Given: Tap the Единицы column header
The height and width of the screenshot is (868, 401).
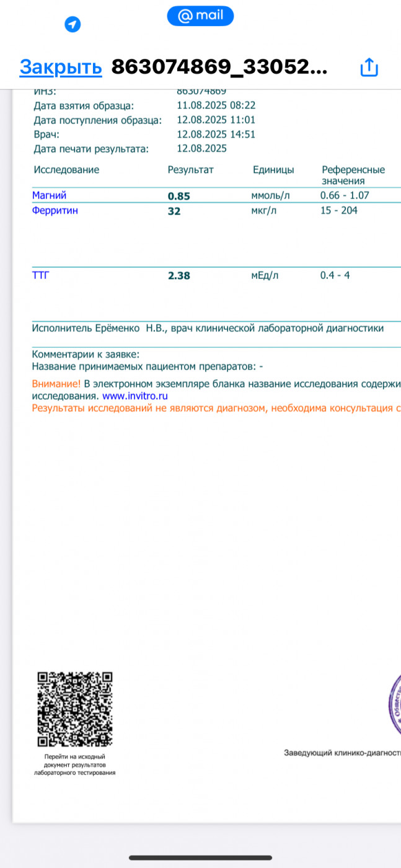Looking at the screenshot, I should [x=273, y=170].
